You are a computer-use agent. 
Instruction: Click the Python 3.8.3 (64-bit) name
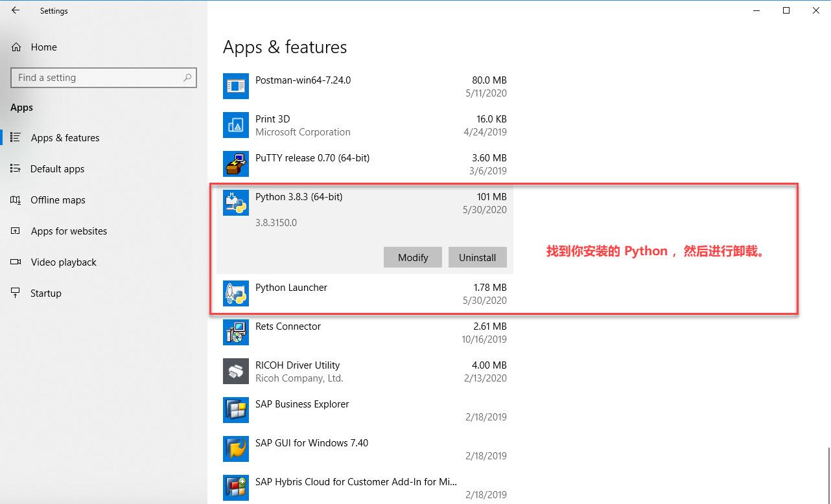(x=299, y=197)
